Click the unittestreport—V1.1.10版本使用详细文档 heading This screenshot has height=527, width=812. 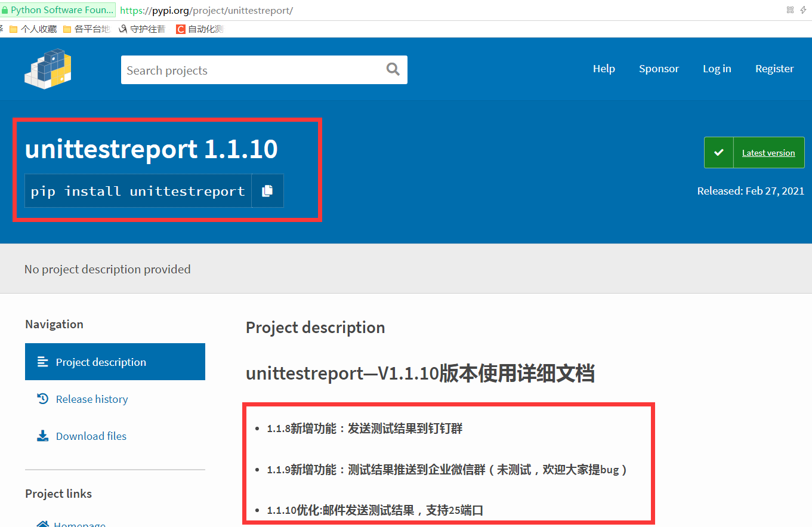click(x=420, y=374)
